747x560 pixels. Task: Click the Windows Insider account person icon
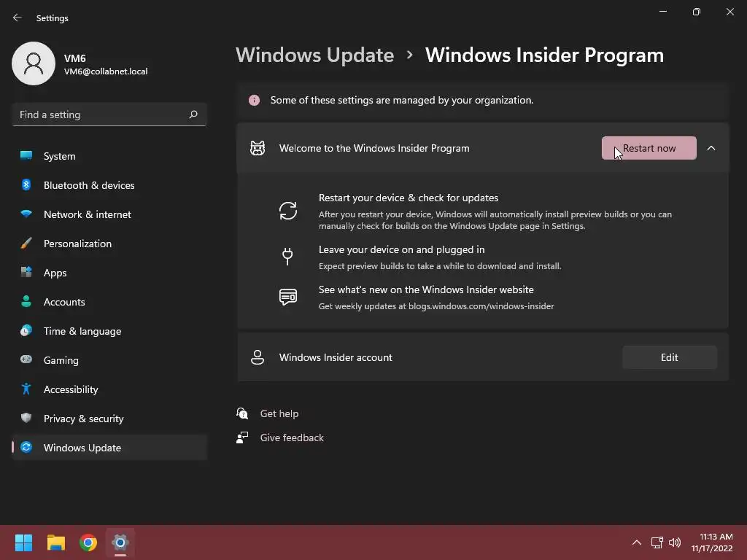(x=258, y=357)
